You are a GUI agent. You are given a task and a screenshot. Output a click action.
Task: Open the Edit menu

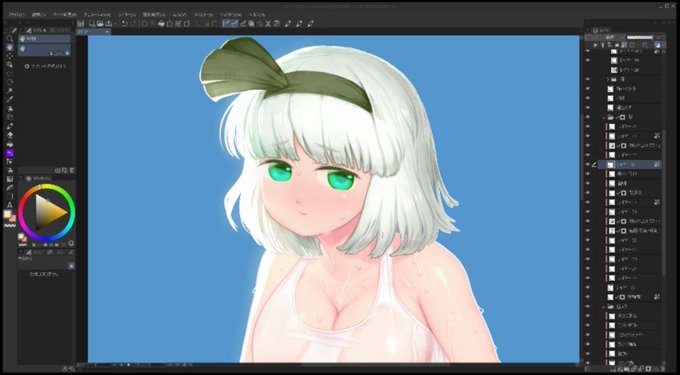(39, 14)
